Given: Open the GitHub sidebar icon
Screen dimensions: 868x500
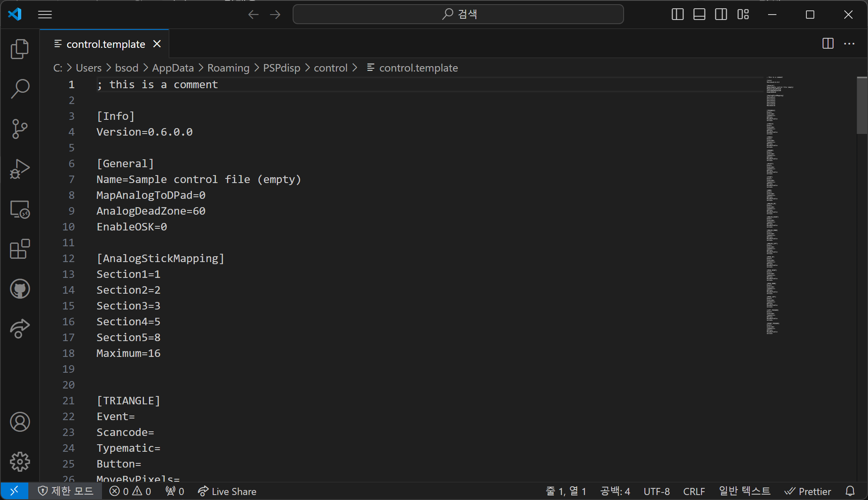Looking at the screenshot, I should [20, 289].
